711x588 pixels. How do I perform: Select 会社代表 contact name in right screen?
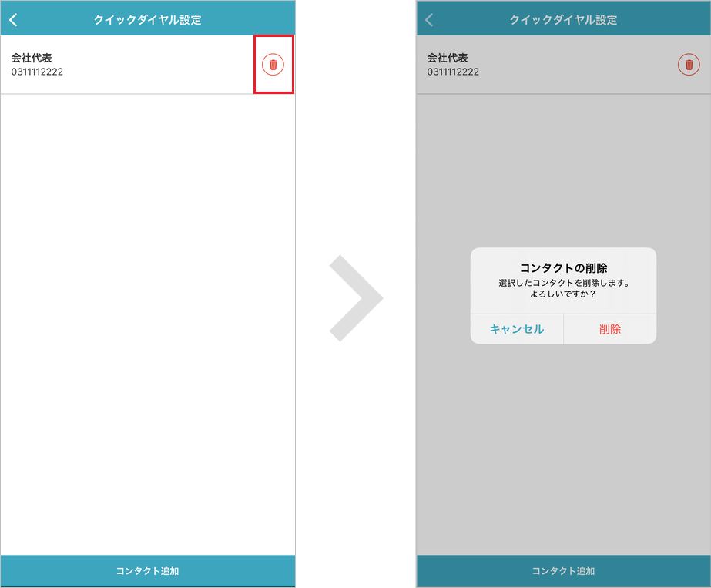448,58
